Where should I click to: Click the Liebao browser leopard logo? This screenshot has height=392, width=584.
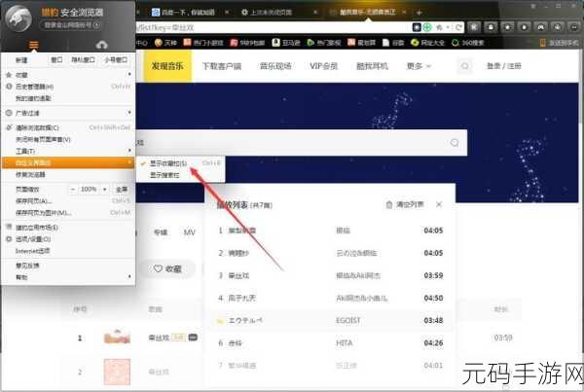(18, 18)
